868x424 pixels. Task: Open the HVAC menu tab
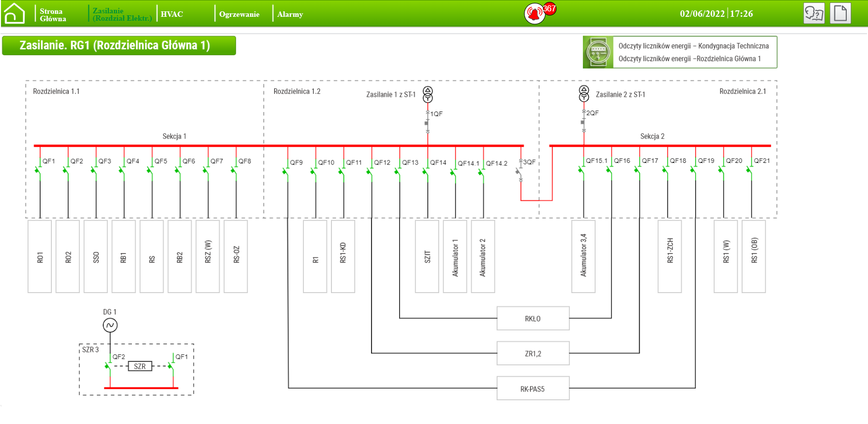172,14
